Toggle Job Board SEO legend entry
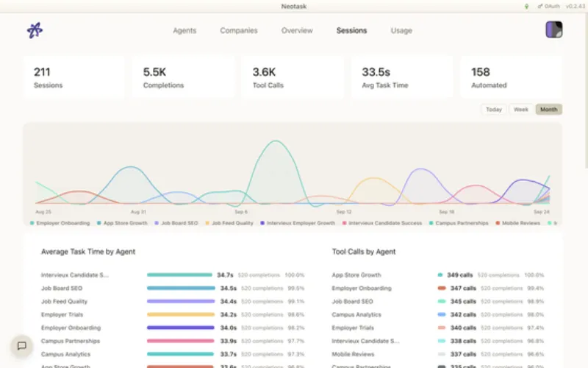This screenshot has width=588, height=368. tap(176, 223)
